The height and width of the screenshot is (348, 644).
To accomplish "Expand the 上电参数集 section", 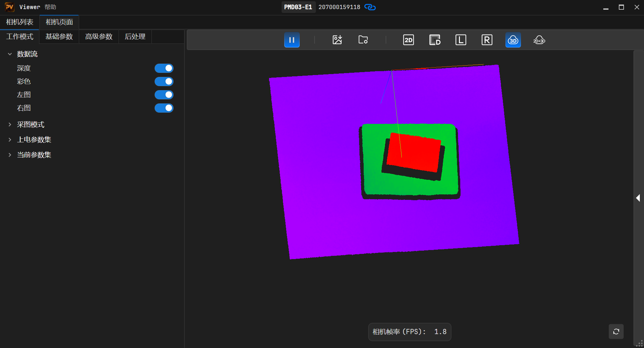I will (10, 140).
